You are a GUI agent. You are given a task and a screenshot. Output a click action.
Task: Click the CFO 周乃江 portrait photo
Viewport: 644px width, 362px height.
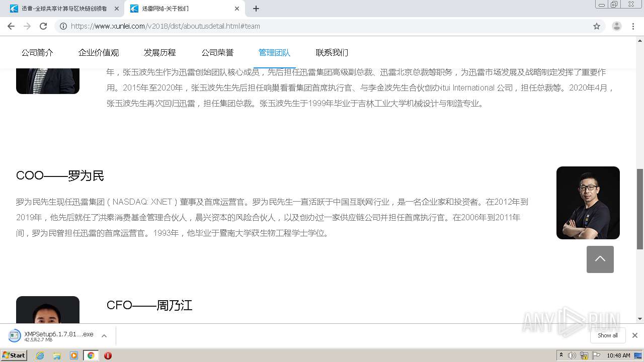click(48, 310)
